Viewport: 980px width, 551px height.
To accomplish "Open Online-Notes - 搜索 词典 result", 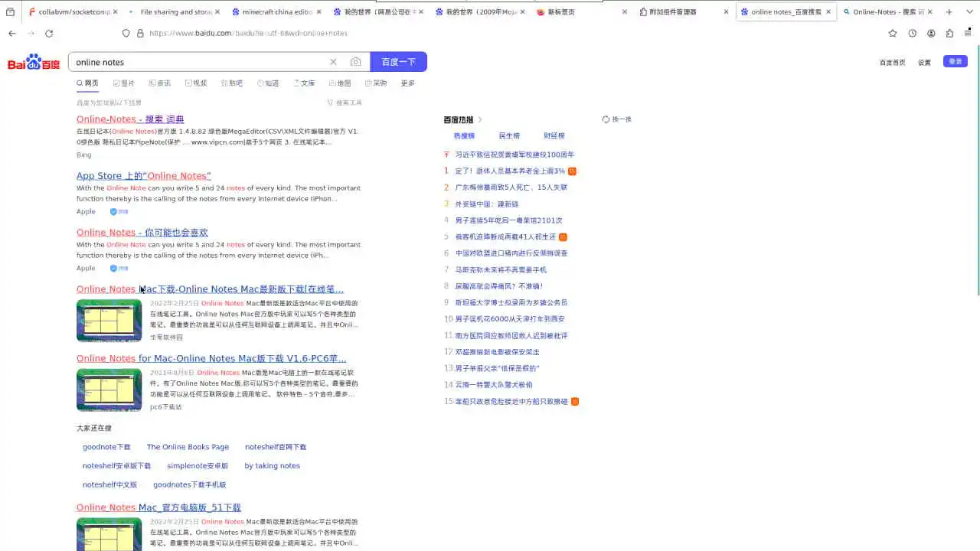I will coord(130,119).
